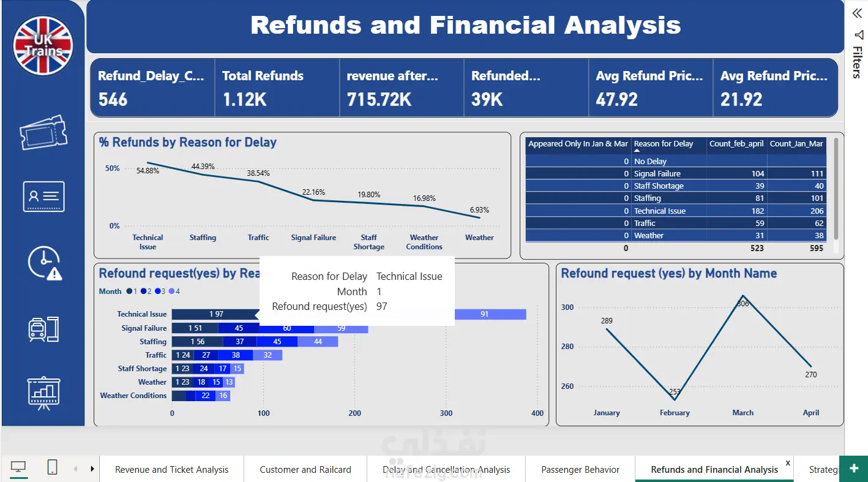This screenshot has width=868, height=482.
Task: Click the Filters funnel icon
Action: 858,35
